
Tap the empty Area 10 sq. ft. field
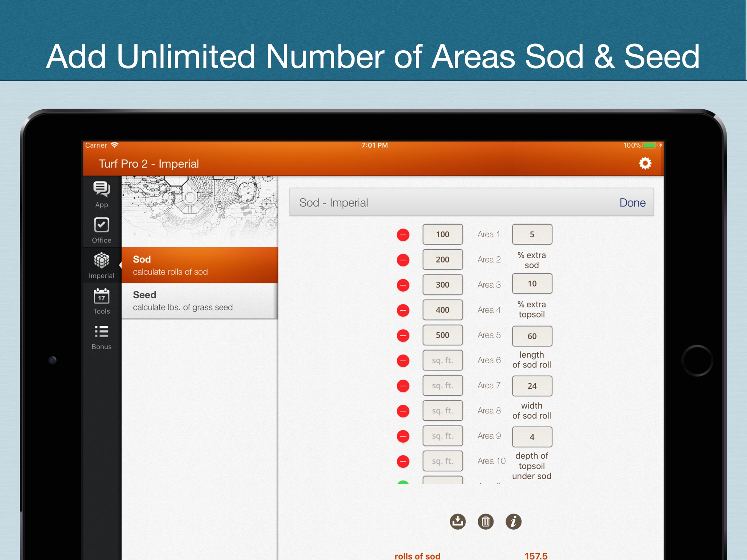coord(442,461)
